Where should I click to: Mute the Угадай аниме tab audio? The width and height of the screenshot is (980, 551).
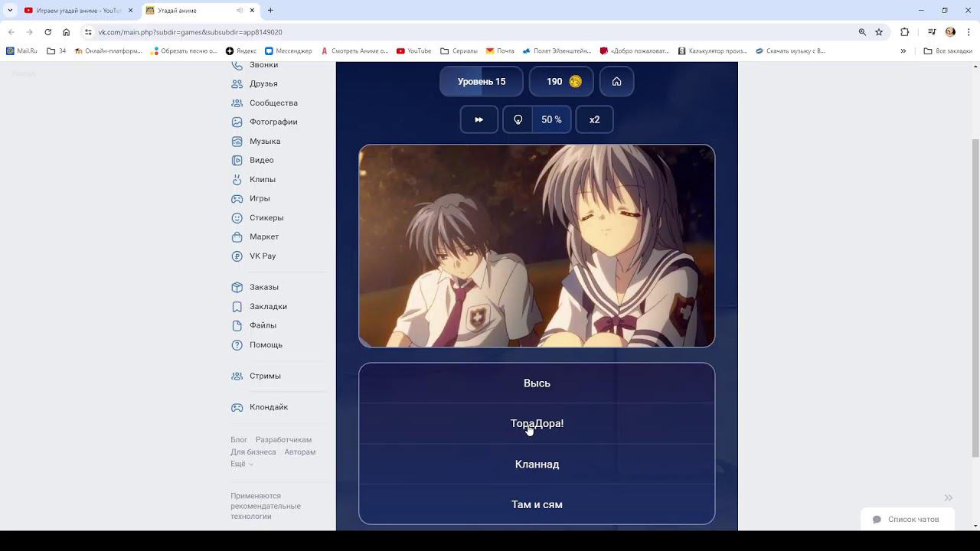pyautogui.click(x=240, y=11)
